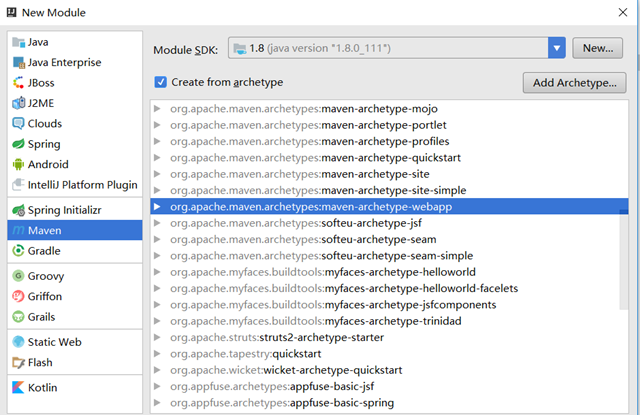640x415 pixels.
Task: Expand maven-archetype-mojo entry
Action: coord(157,109)
